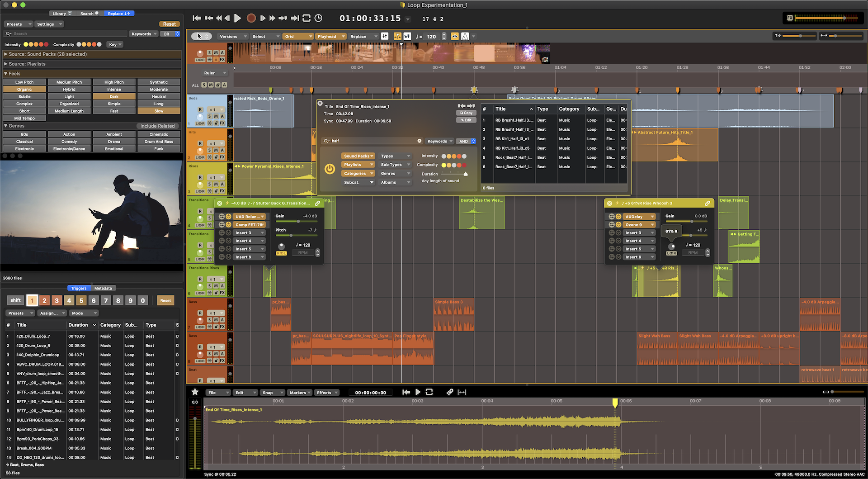Expand Source: Playlists section
The image size is (868, 479).
27,64
